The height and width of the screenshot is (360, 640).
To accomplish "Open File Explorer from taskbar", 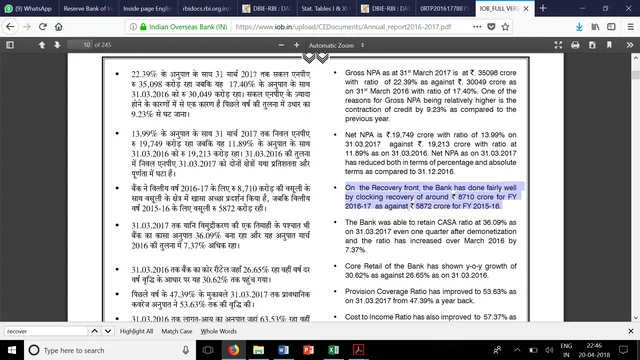I will (258, 350).
